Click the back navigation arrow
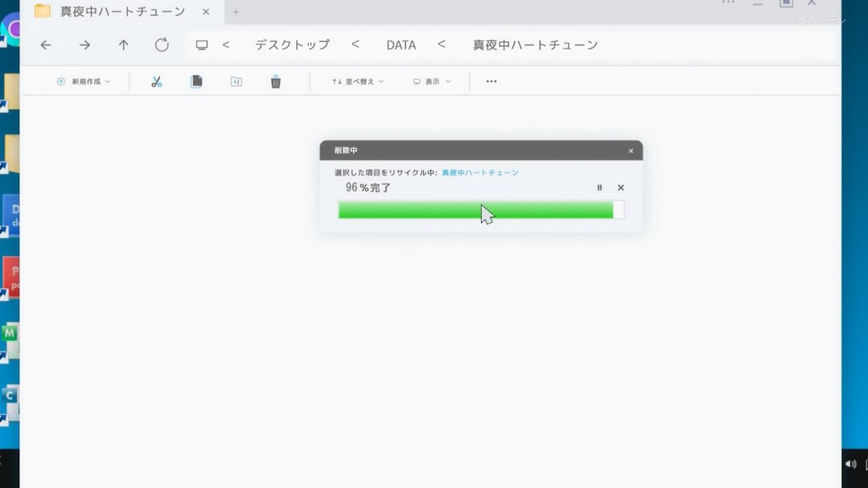 pyautogui.click(x=45, y=45)
